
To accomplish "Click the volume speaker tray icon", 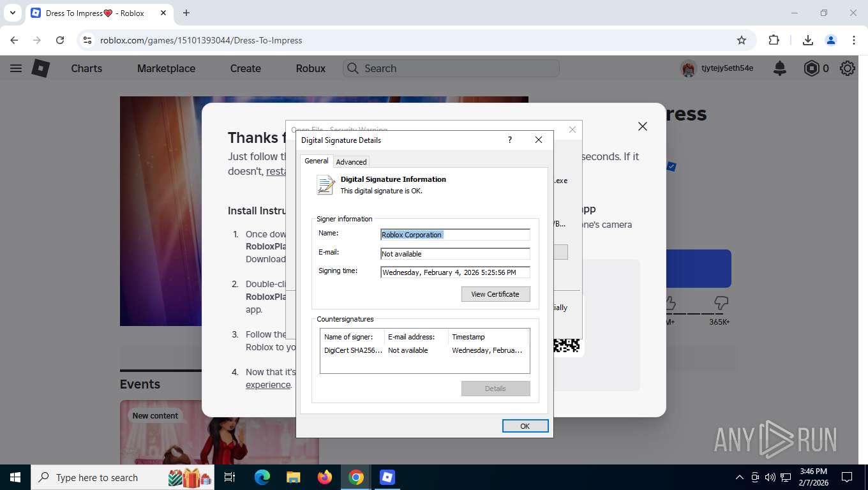I will tap(770, 477).
